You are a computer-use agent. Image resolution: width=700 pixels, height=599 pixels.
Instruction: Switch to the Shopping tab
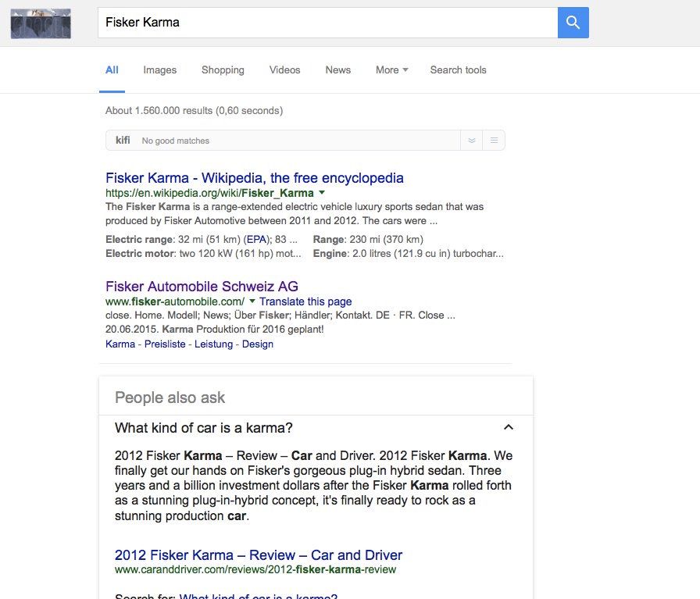(x=223, y=70)
